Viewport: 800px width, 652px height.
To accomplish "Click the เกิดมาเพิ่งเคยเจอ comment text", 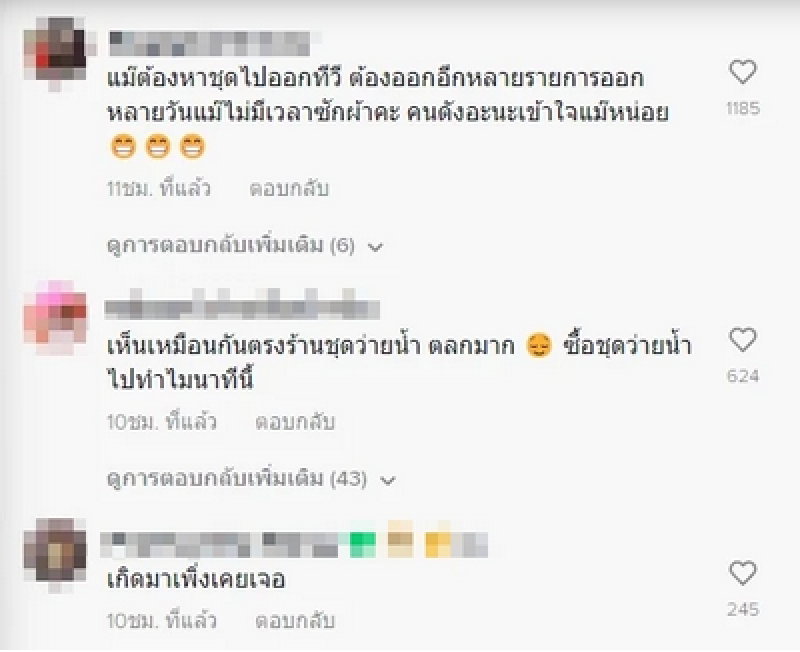I will click(x=196, y=580).
